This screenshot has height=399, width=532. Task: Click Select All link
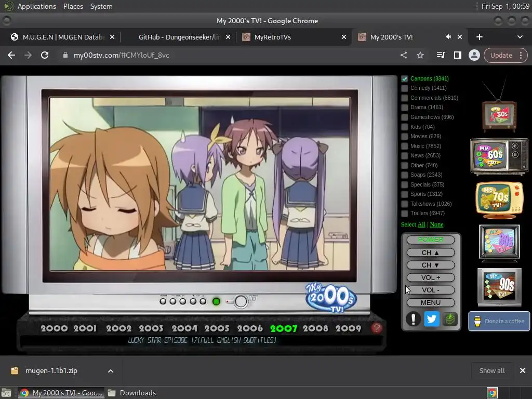421,224
